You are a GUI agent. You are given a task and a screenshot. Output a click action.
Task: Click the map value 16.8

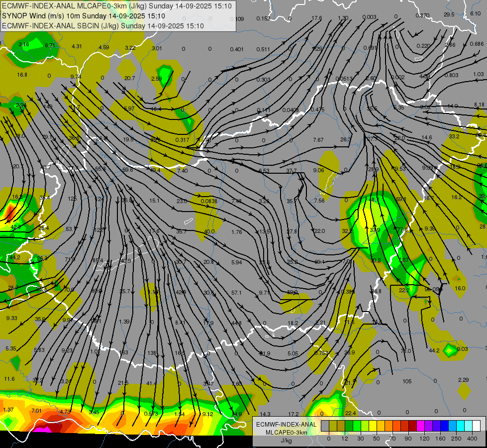pyautogui.click(x=22, y=75)
